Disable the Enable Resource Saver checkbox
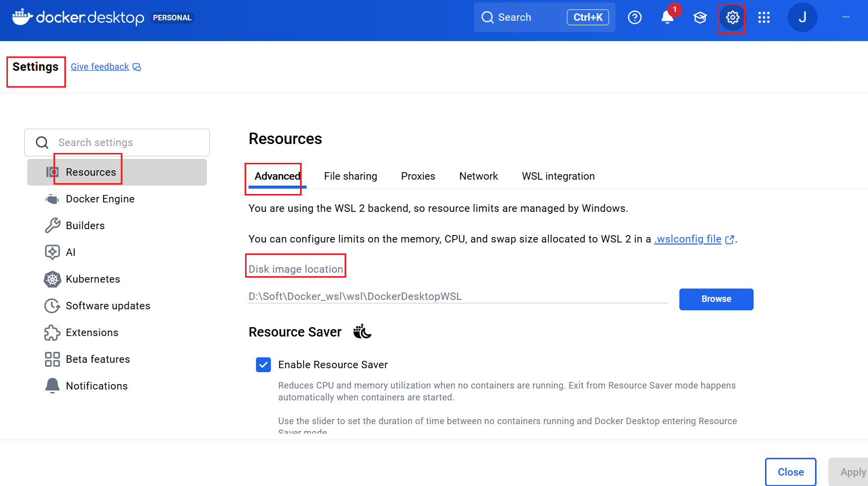This screenshot has width=868, height=486. coord(263,365)
